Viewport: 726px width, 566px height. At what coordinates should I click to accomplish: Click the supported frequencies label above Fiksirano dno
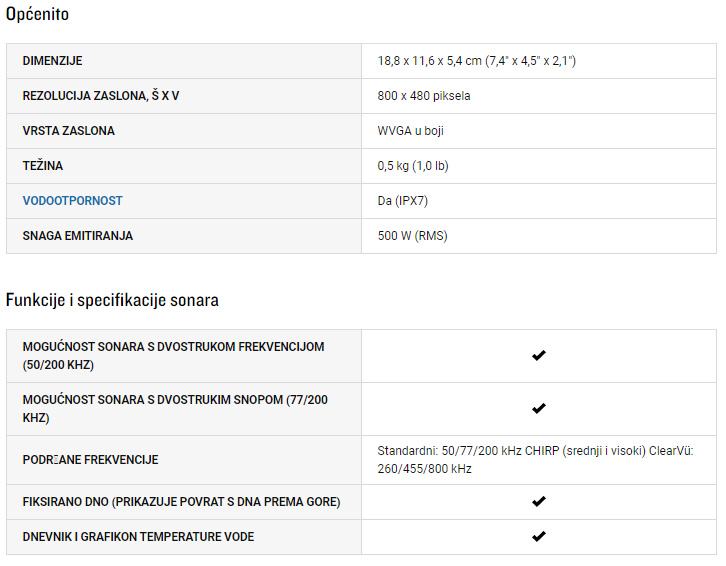tap(90, 460)
